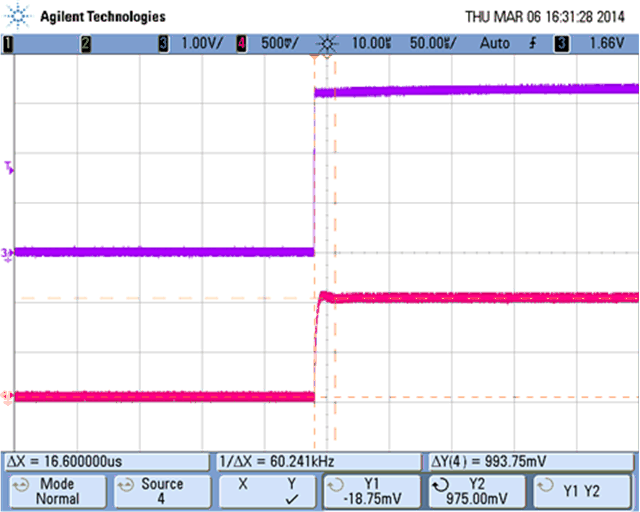Click the channel 3 ground marker on left edge

point(7,253)
